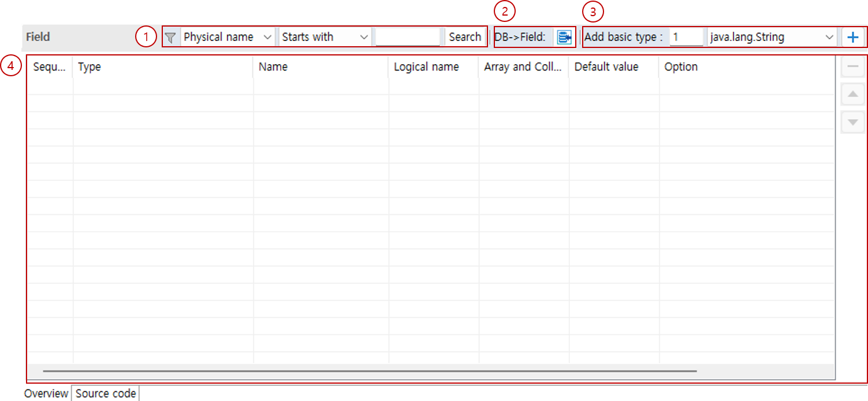Open the Physical name dropdown

point(228,38)
